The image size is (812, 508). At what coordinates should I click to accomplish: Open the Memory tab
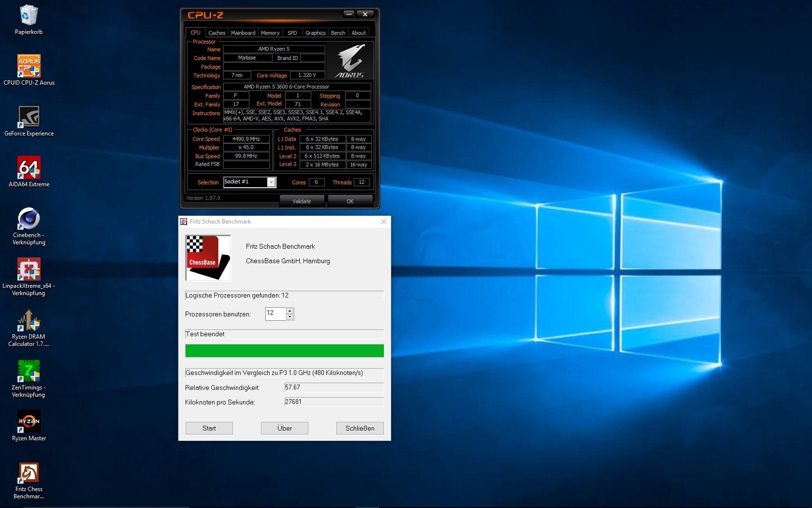pyautogui.click(x=270, y=33)
